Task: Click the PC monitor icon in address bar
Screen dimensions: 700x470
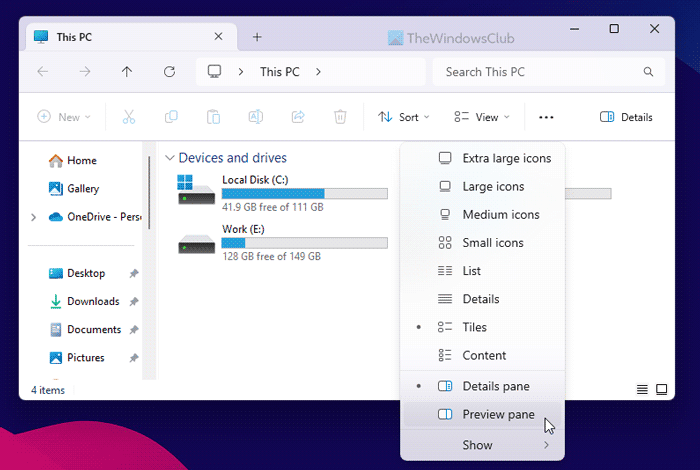Action: pyautogui.click(x=214, y=71)
